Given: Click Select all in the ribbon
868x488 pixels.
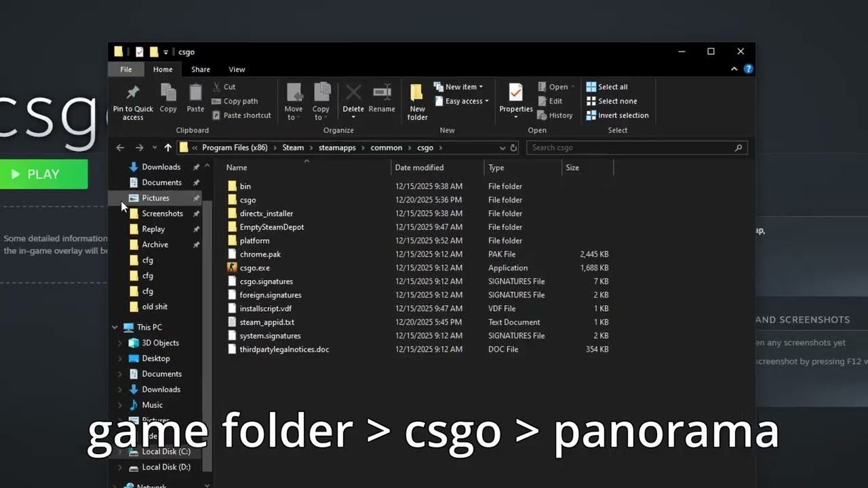Looking at the screenshot, I should pyautogui.click(x=607, y=87).
